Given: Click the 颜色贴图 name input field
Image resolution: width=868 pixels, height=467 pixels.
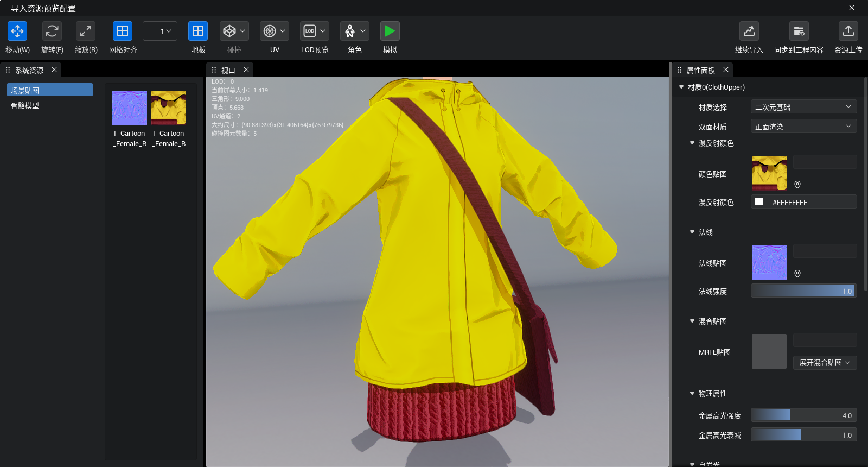Looking at the screenshot, I should (x=825, y=162).
